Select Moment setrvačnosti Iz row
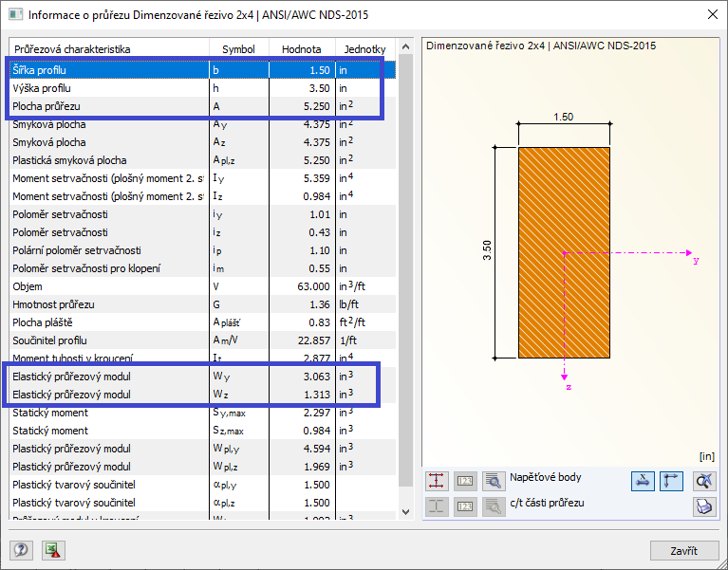The height and width of the screenshot is (570, 728). [x=202, y=196]
